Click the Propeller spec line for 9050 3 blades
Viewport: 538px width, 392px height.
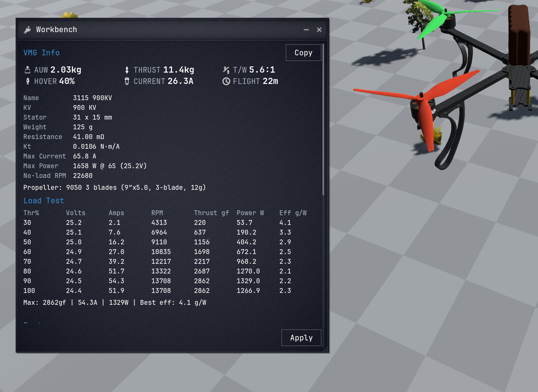click(114, 188)
